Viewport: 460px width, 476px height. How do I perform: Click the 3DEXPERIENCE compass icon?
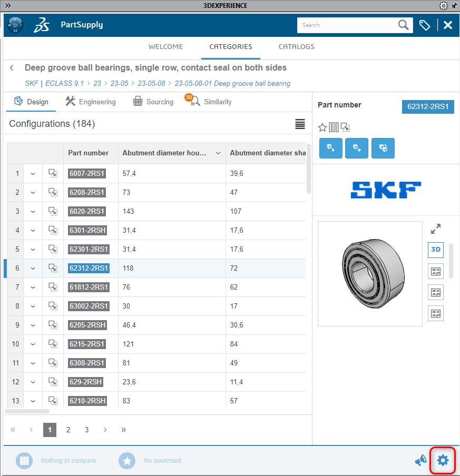coord(15,25)
